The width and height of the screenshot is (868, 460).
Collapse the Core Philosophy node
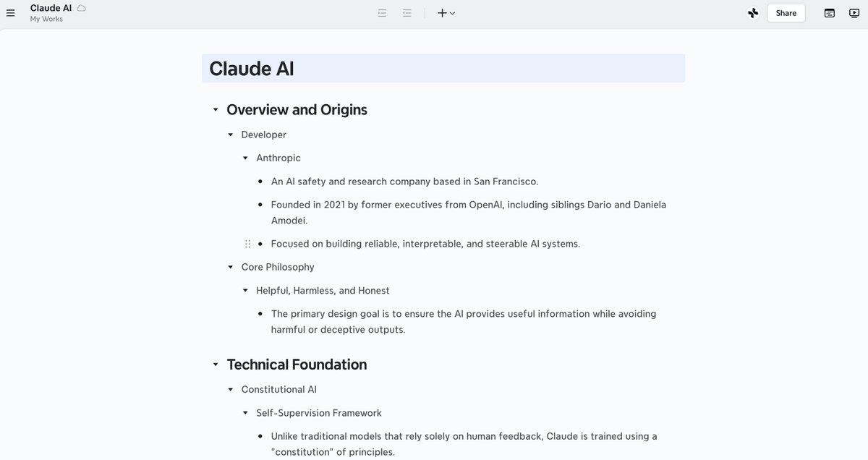[231, 267]
